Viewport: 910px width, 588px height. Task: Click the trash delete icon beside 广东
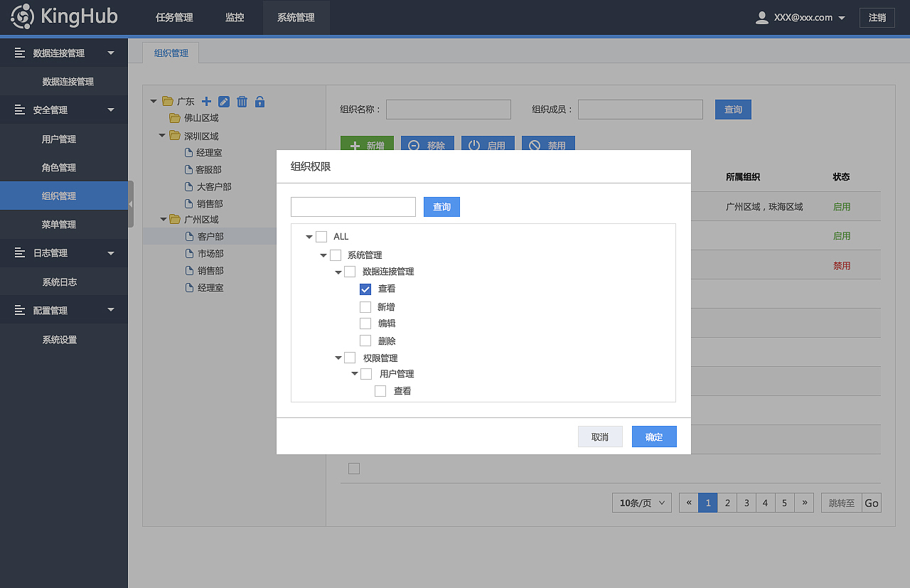(x=242, y=102)
